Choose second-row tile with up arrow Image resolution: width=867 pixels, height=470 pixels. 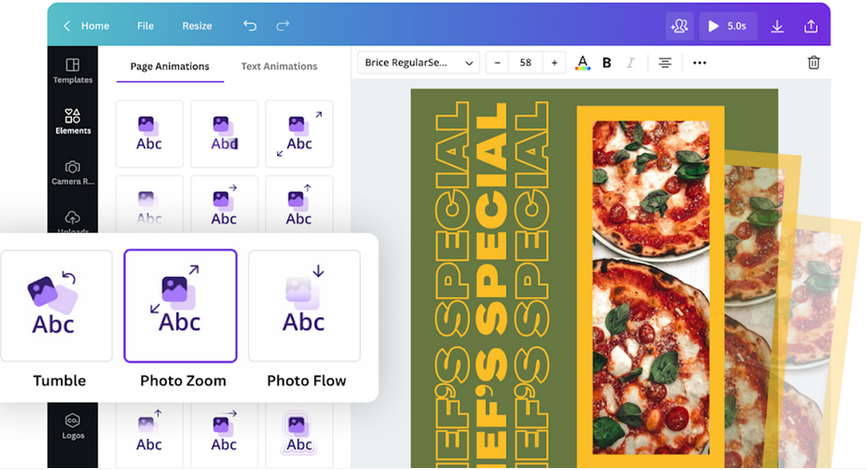pyautogui.click(x=299, y=205)
